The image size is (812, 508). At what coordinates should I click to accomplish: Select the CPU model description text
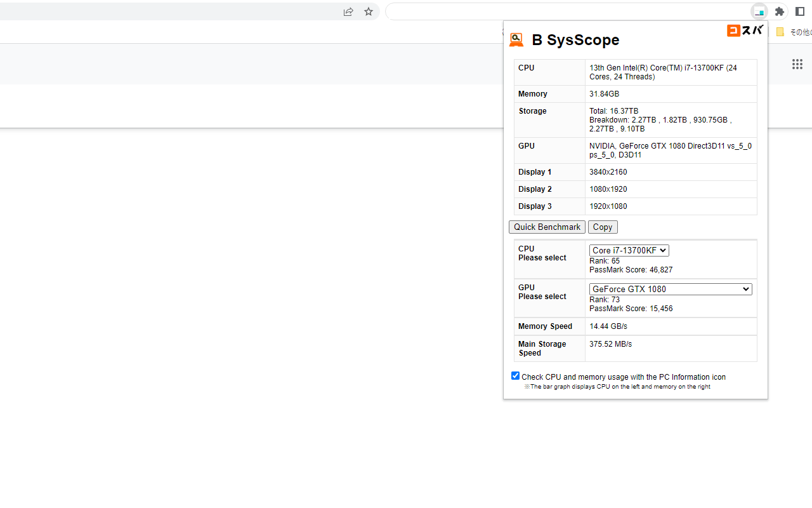(x=663, y=72)
